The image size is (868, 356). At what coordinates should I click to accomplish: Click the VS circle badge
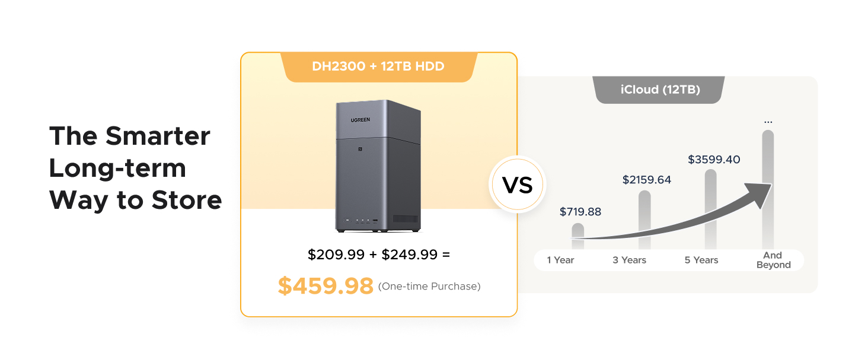pyautogui.click(x=518, y=185)
